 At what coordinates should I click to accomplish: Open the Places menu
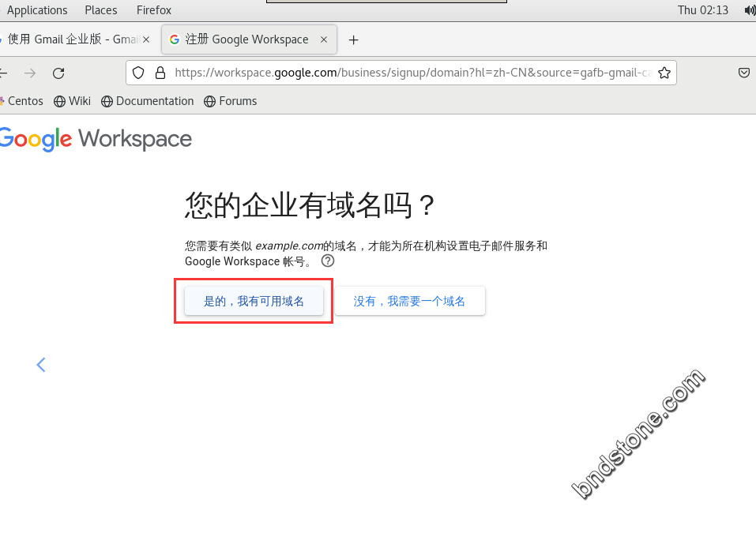[101, 10]
